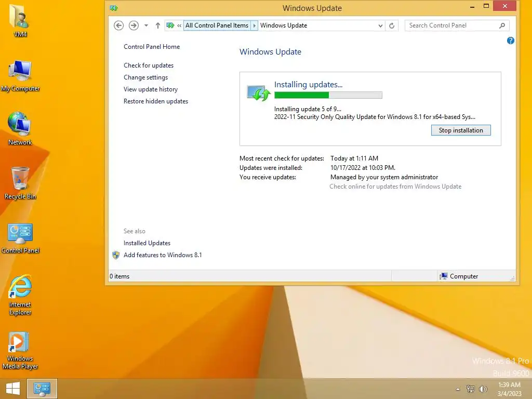Image resolution: width=532 pixels, height=399 pixels.
Task: Select All Control Panel Items breadcrumb
Action: pos(217,25)
